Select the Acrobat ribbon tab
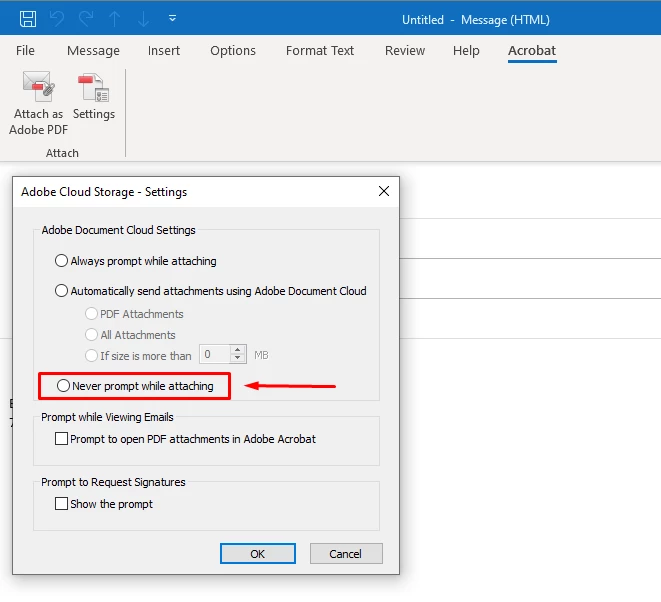This screenshot has height=602, width=661. 532,51
